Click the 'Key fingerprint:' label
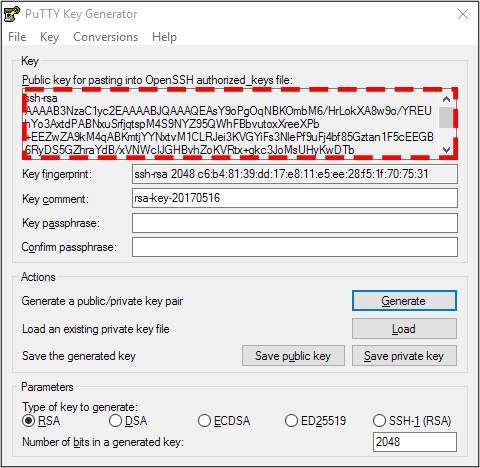 tap(57, 174)
